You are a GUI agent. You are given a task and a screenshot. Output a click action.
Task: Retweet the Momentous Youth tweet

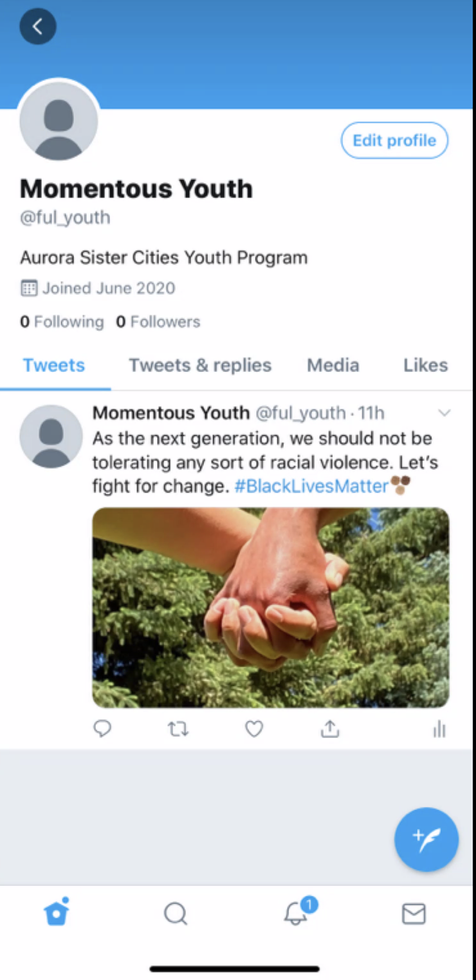click(178, 729)
